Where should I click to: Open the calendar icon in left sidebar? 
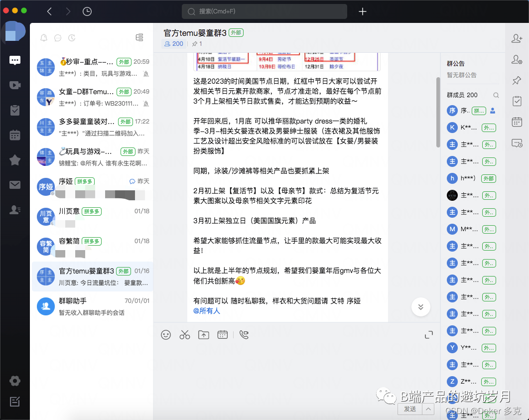pos(15,136)
